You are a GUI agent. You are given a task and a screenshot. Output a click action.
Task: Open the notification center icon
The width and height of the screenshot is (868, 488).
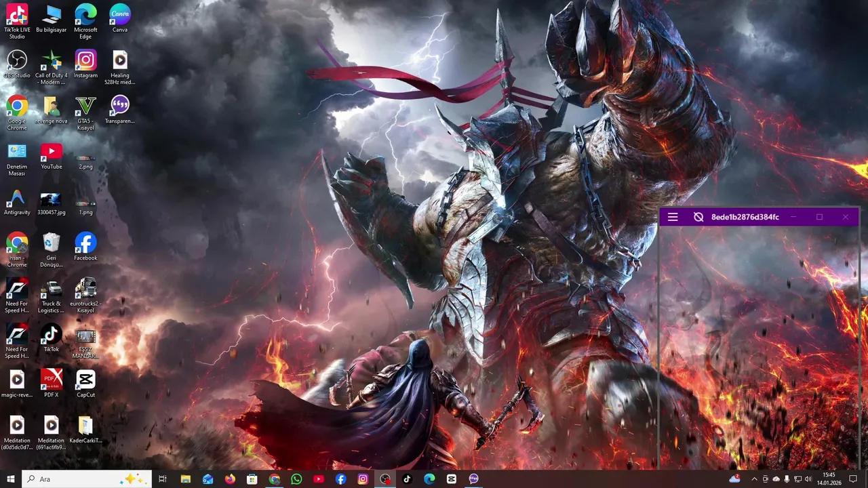(853, 479)
